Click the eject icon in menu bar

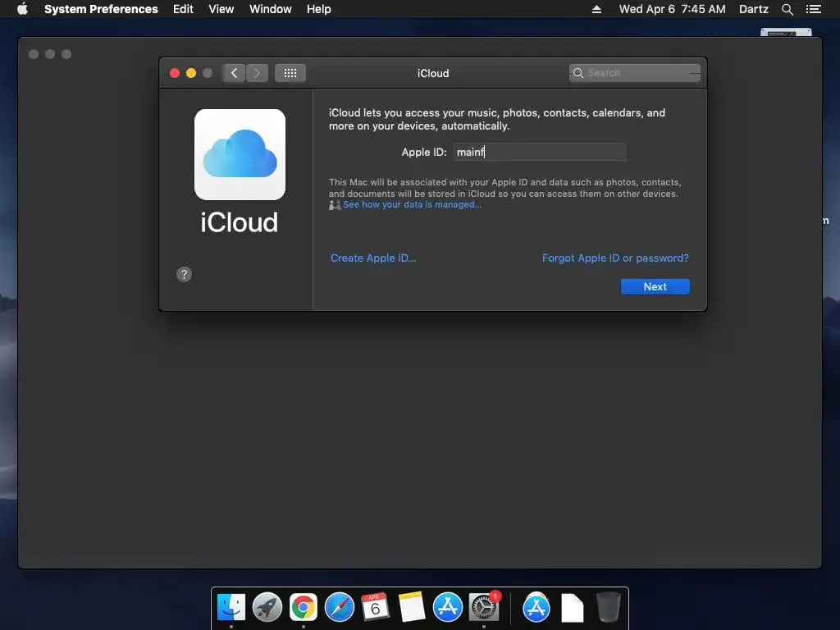point(596,9)
